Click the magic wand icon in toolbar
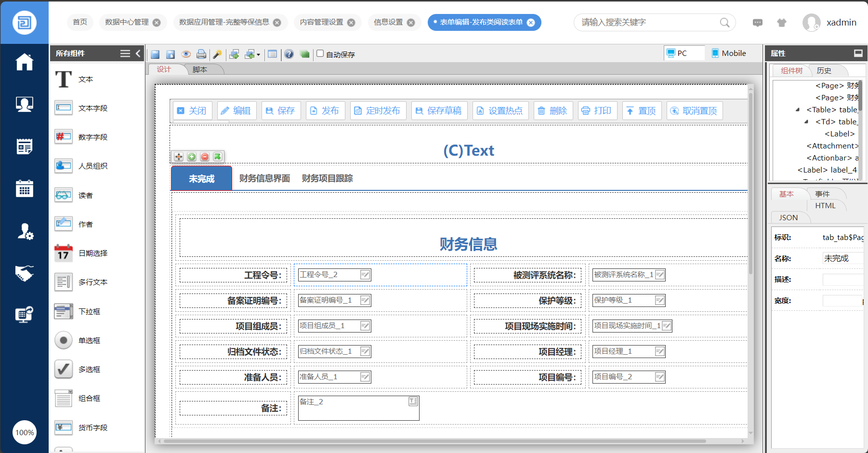The width and height of the screenshot is (868, 453). 217,54
